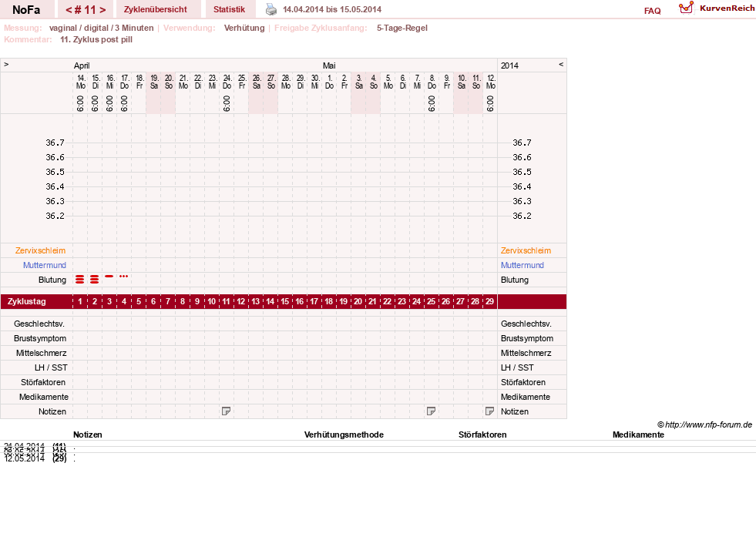Click the Verhütung usage value

(244, 28)
